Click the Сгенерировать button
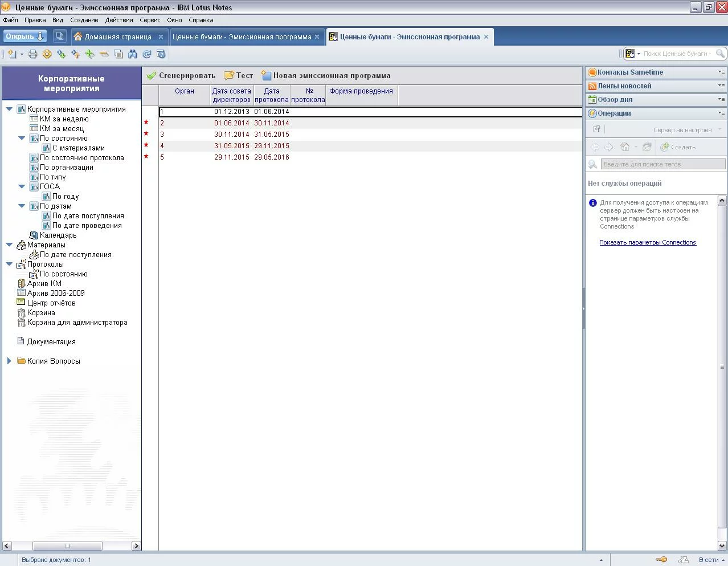 click(181, 76)
